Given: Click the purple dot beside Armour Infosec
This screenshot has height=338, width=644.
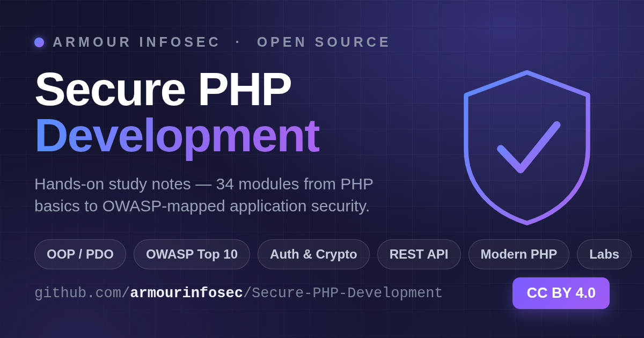Looking at the screenshot, I should [39, 42].
